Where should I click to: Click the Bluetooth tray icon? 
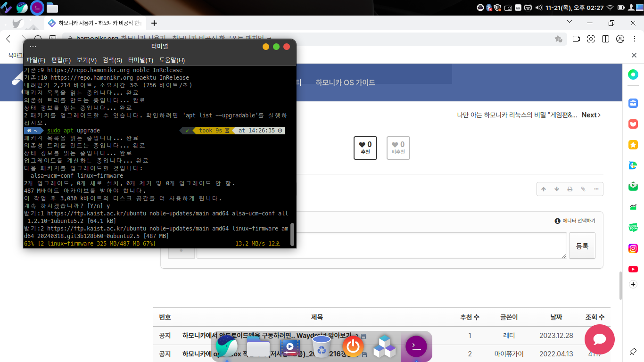489,8
